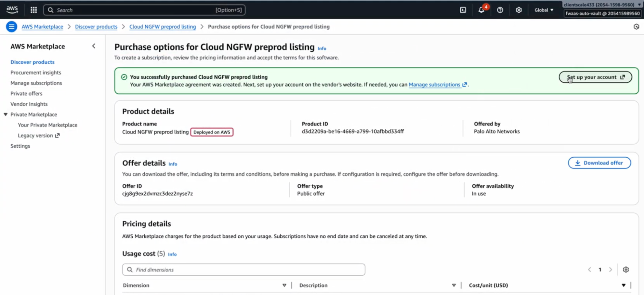
Task: Click the search magnifier in top bar
Action: pyautogui.click(x=51, y=10)
